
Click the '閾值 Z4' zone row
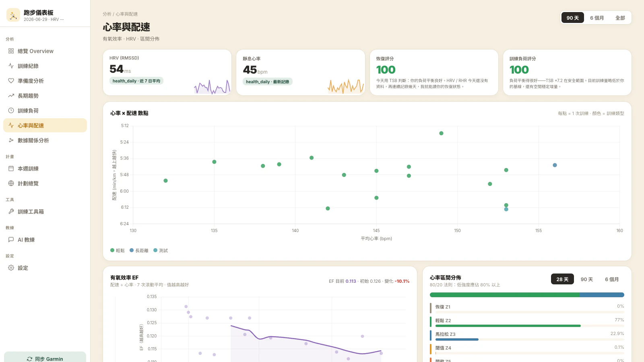pos(527,349)
